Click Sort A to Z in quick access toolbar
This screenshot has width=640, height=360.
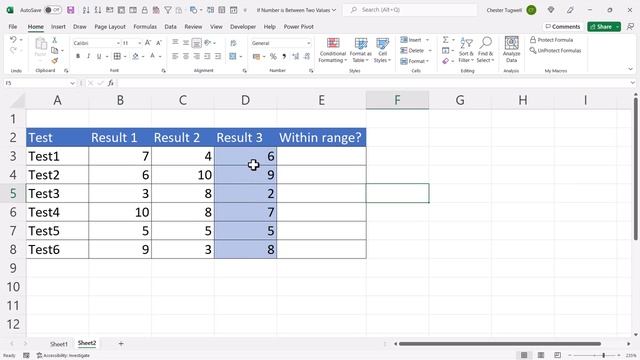click(x=86, y=10)
